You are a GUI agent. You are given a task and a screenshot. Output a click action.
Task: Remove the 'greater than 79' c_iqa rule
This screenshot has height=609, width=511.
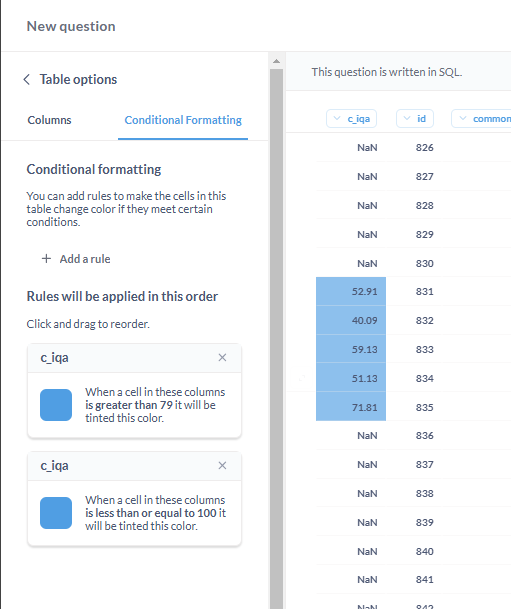222,357
